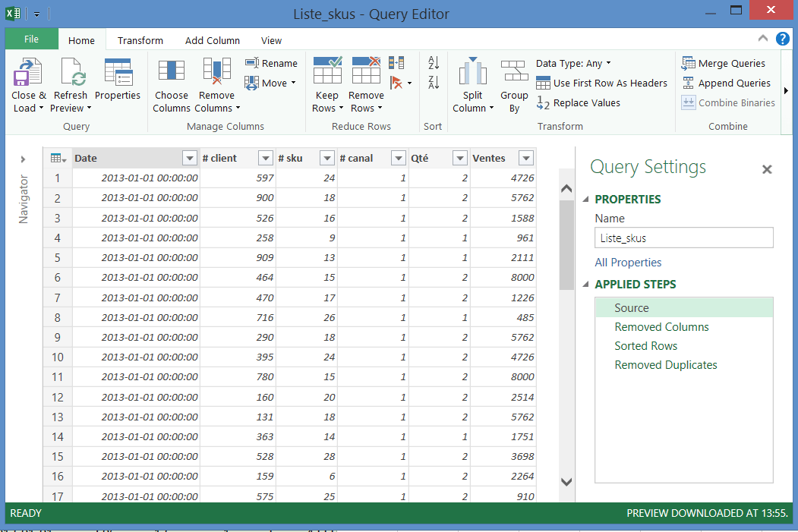The height and width of the screenshot is (532, 798).
Task: Click the query Name input field
Action: pos(683,238)
